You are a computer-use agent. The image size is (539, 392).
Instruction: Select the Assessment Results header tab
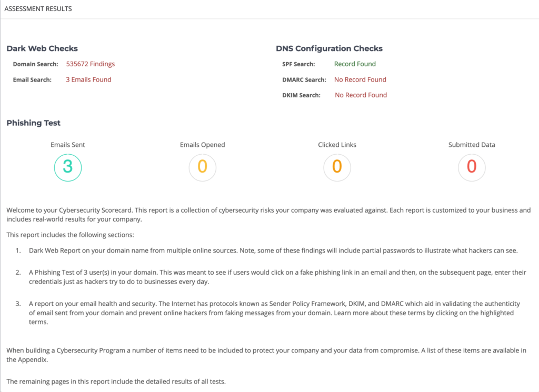tap(38, 9)
